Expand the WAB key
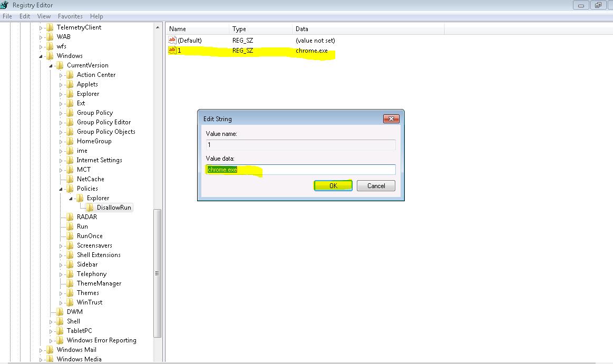 coord(41,37)
